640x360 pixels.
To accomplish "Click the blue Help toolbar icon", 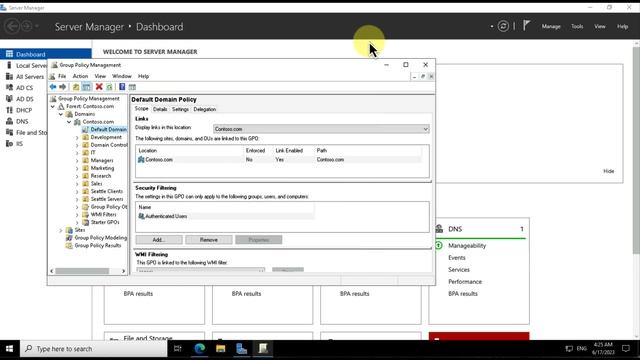I will click(x=122, y=87).
